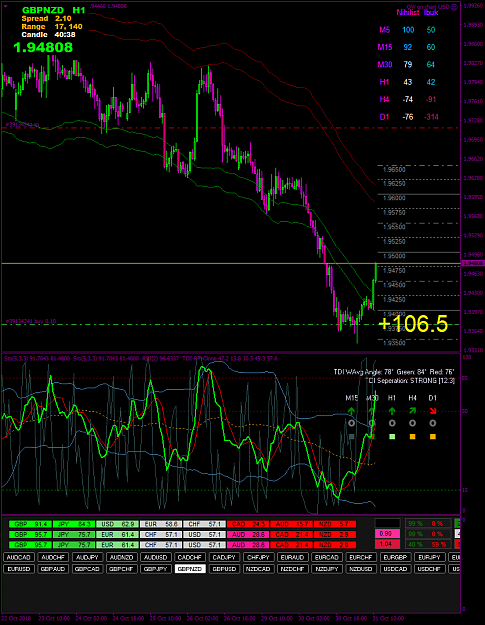Image resolution: width=485 pixels, height=625 pixels.
Task: Click the 'Spread 2.10' label
Action: (47, 19)
